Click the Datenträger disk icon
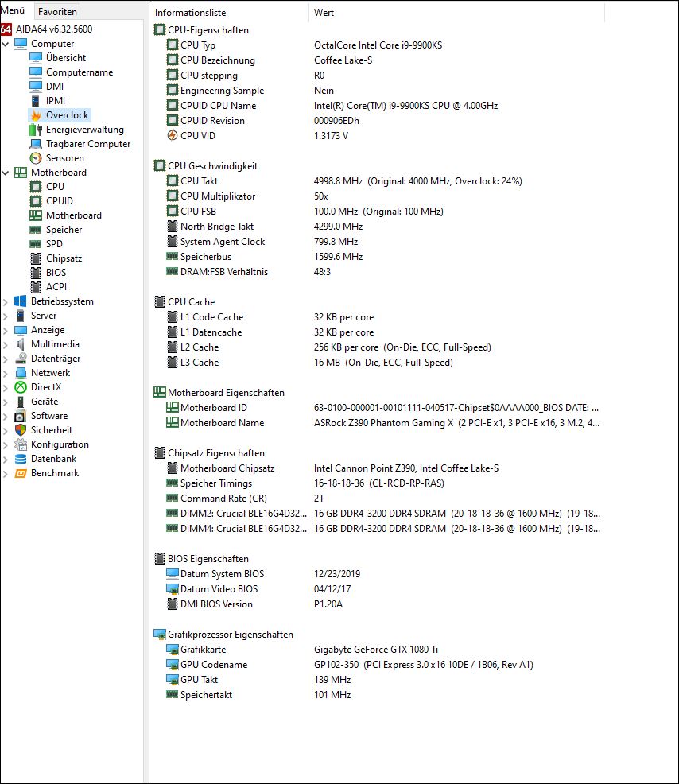 (x=21, y=359)
